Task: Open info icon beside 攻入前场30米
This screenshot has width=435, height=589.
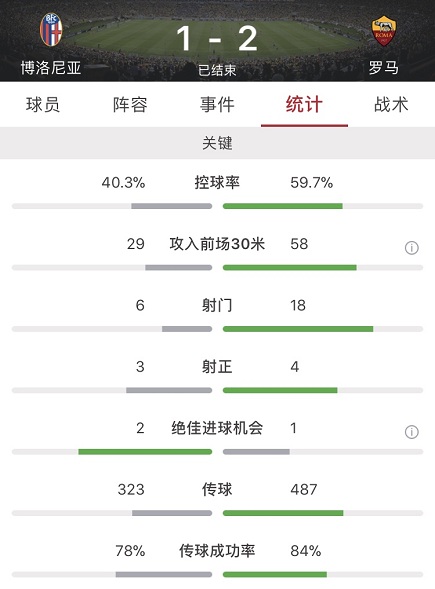Action: (412, 248)
